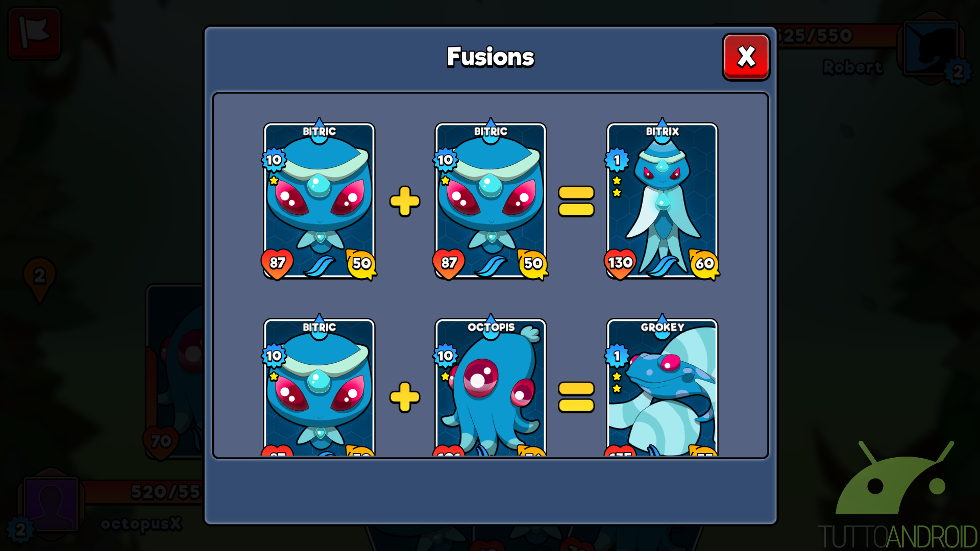980x551 pixels.
Task: Select the Octopis card
Action: [491, 387]
